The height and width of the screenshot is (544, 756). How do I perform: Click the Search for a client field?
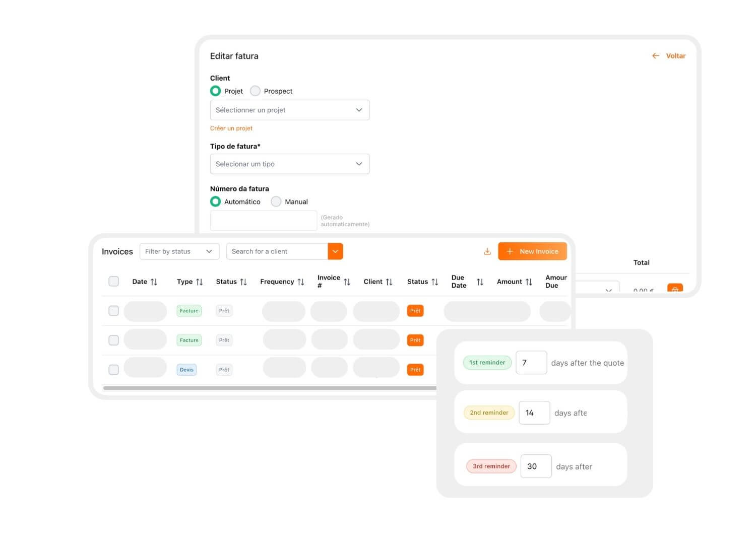pyautogui.click(x=277, y=251)
